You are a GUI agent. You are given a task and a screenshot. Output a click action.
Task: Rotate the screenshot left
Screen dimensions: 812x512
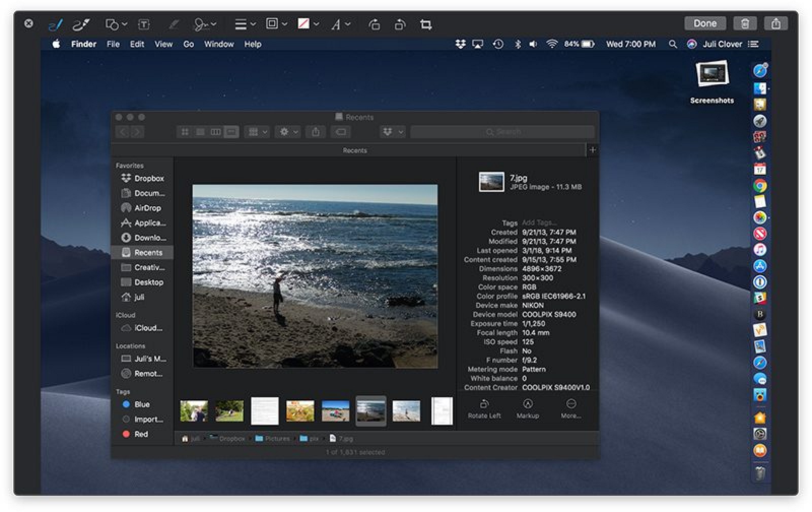[x=374, y=24]
